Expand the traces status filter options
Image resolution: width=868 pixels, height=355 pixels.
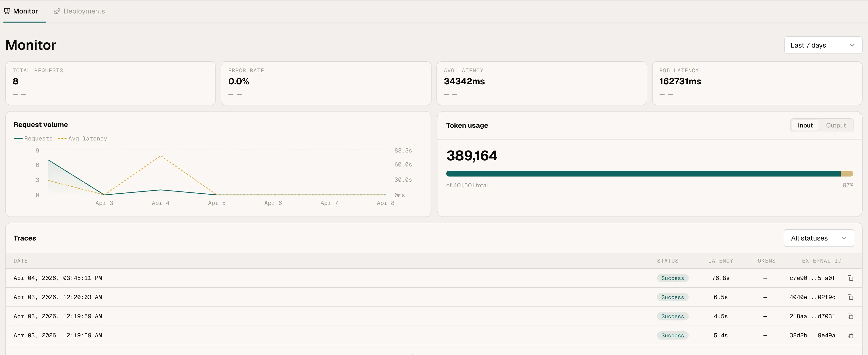[819, 238]
